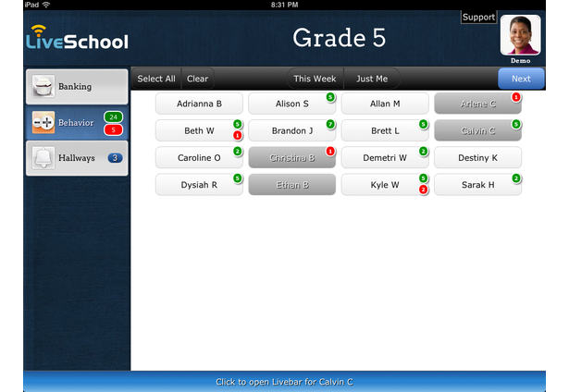
Task: Click the green 5 badge on Brett L
Action: coord(423,125)
